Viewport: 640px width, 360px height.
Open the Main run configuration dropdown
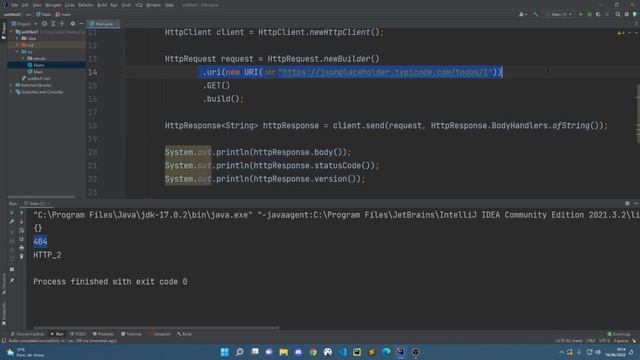pos(559,14)
